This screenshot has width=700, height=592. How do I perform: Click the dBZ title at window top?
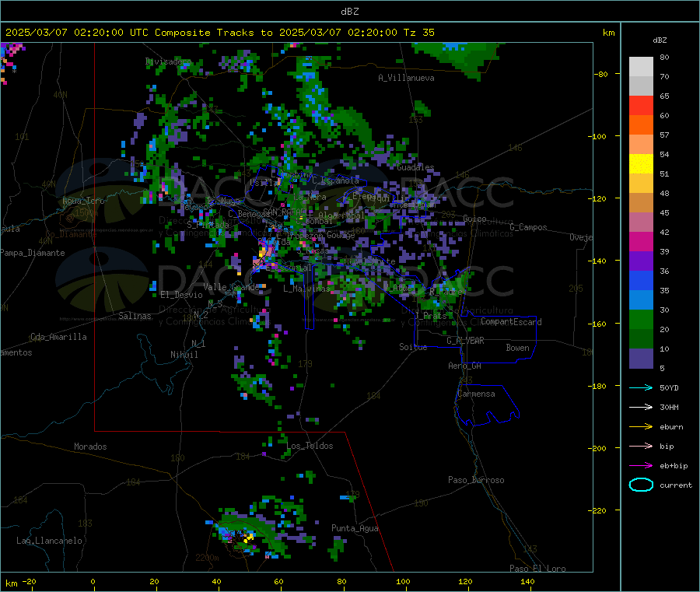[349, 12]
